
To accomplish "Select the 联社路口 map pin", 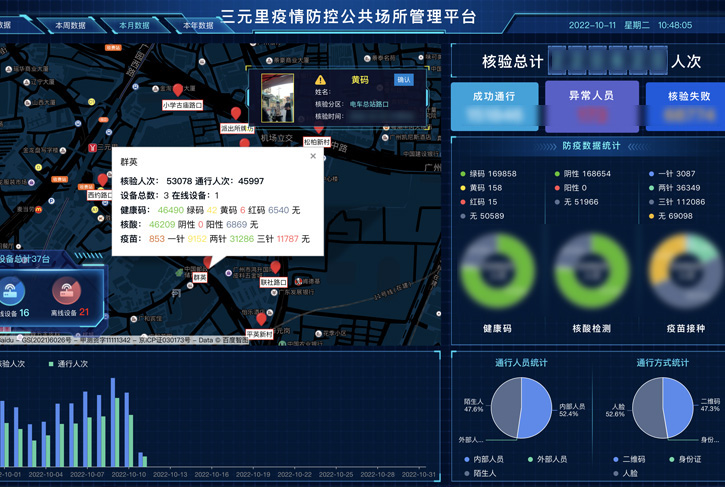I will point(275,269).
